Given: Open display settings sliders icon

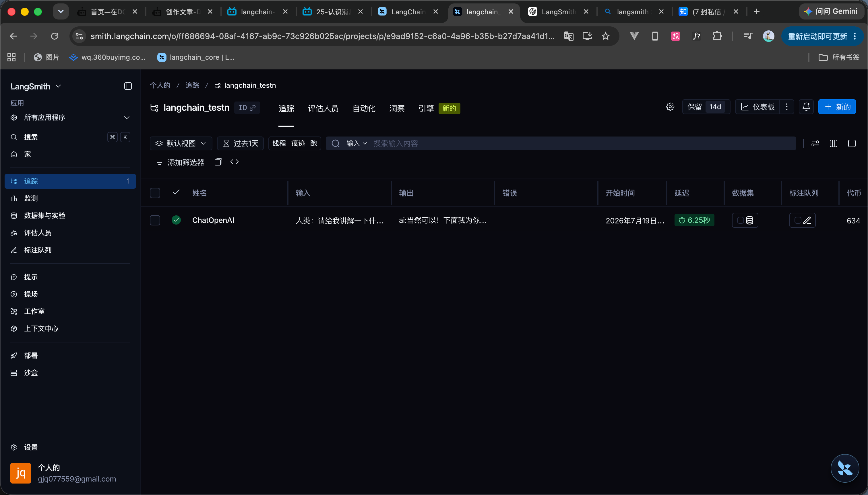Looking at the screenshot, I should coord(815,143).
